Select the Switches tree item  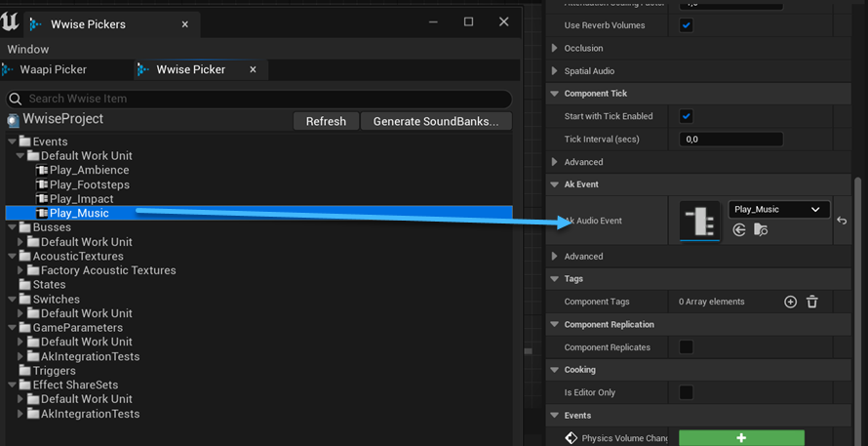pyautogui.click(x=56, y=300)
